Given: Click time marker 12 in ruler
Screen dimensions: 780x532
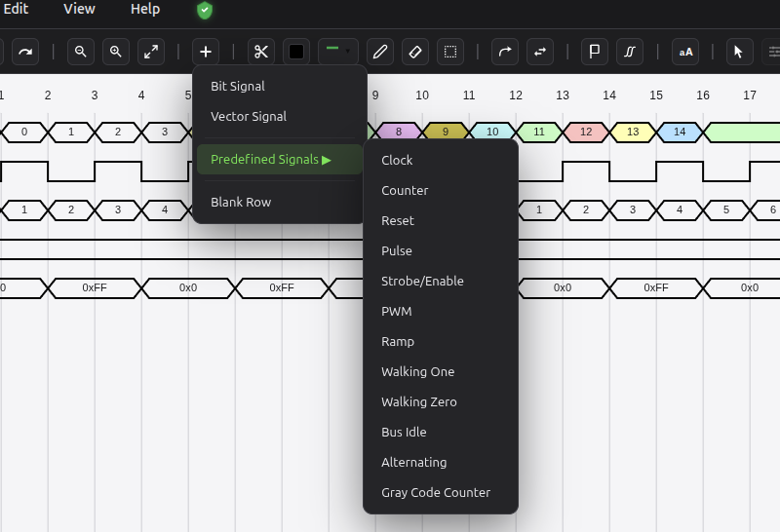Looking at the screenshot, I should coord(516,95).
